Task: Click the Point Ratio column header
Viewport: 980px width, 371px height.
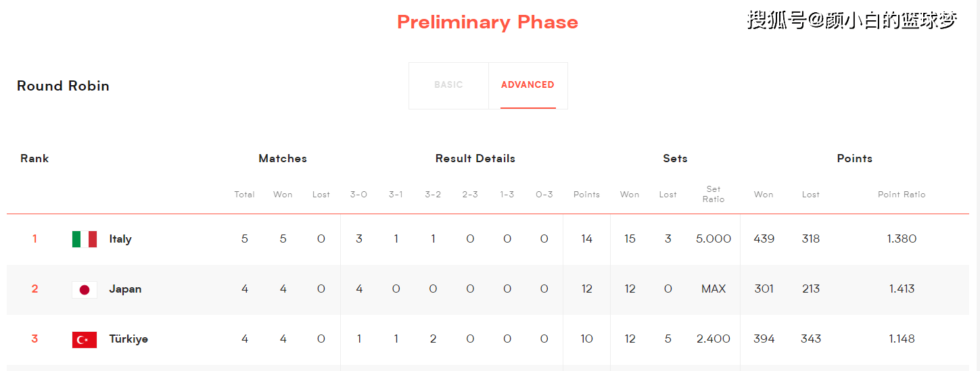Action: tap(902, 195)
